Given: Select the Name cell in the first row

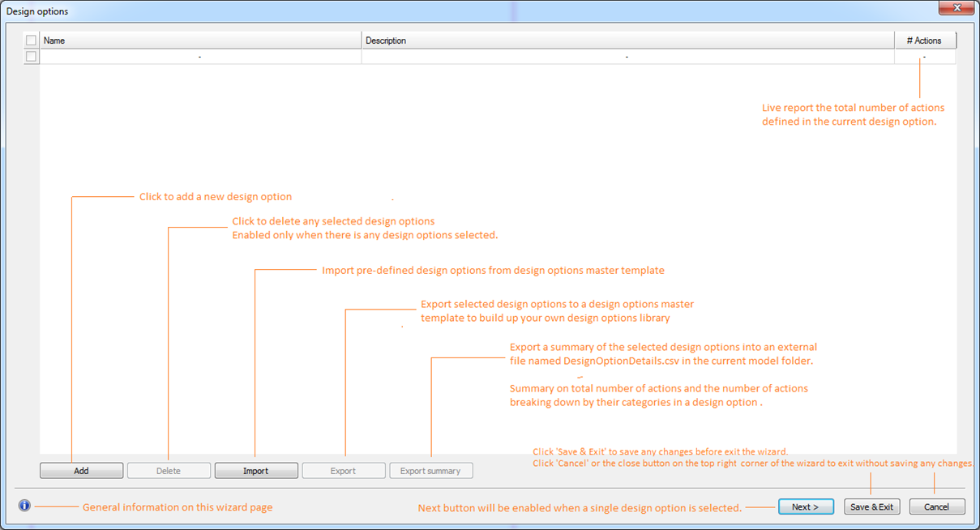Looking at the screenshot, I should tap(200, 57).
